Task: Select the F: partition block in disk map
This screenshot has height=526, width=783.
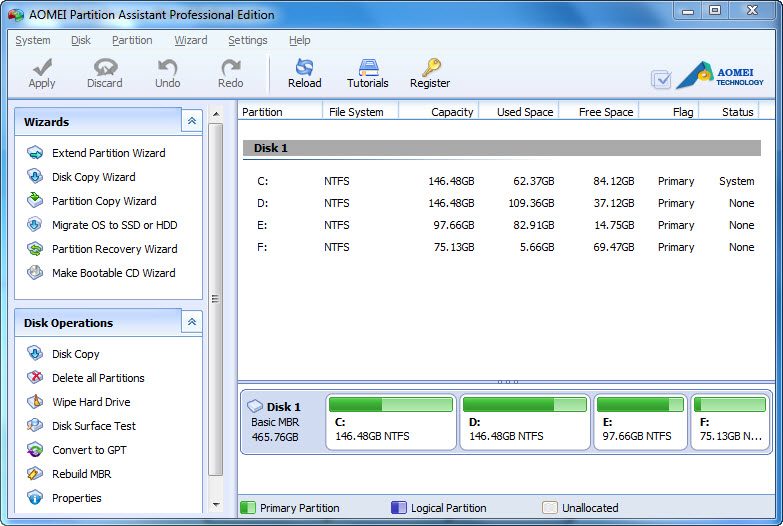Action: (730, 422)
